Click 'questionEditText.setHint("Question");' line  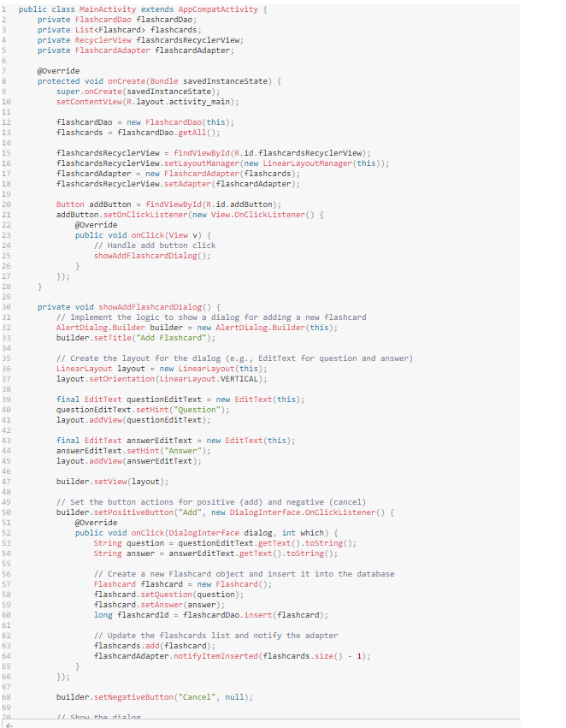tap(143, 410)
